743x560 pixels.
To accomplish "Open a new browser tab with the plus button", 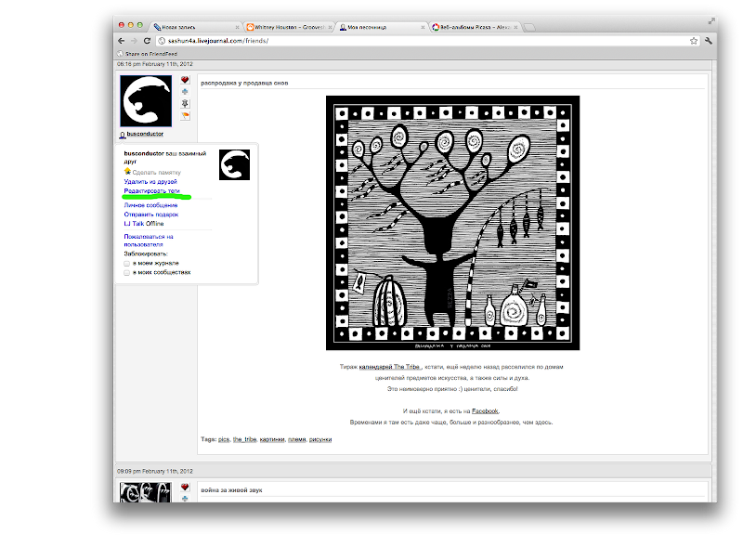I will (x=529, y=27).
